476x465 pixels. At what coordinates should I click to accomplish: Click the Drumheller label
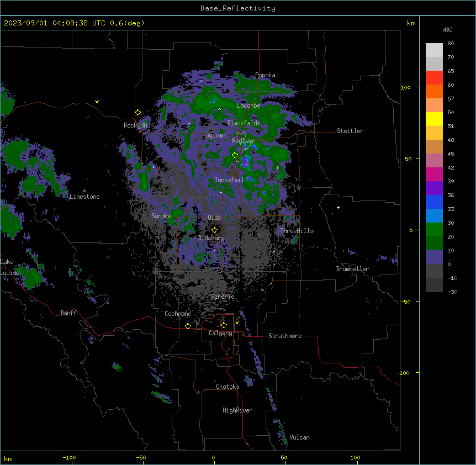[352, 269]
